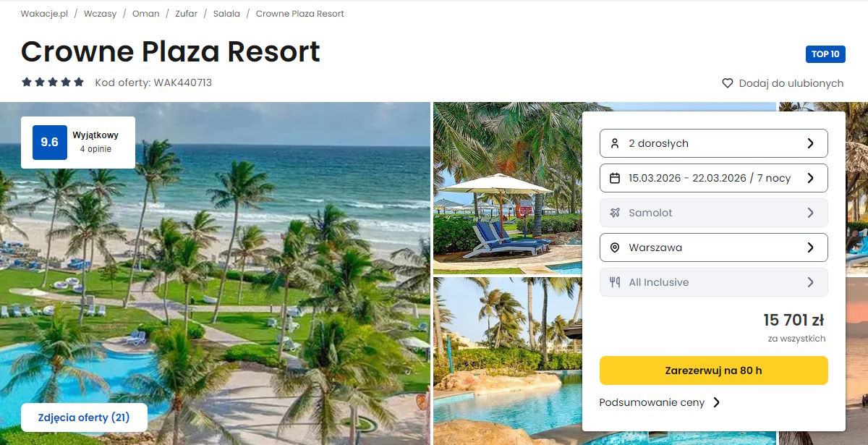Click the heart icon for favorites

(728, 83)
